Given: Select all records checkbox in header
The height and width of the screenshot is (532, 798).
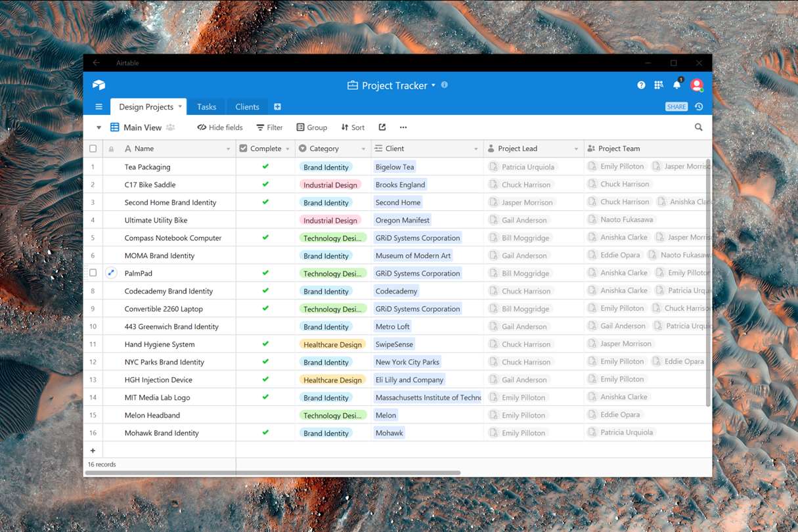Looking at the screenshot, I should (x=93, y=148).
